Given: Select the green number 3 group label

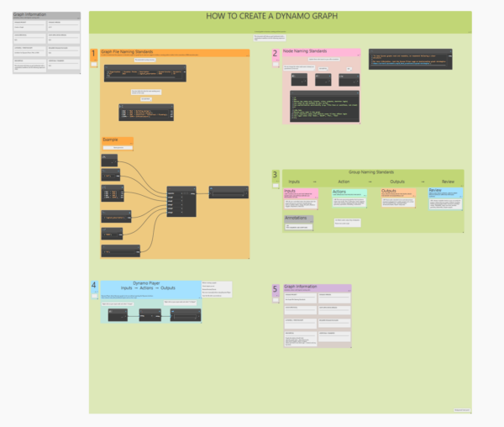Looking at the screenshot, I should (276, 175).
